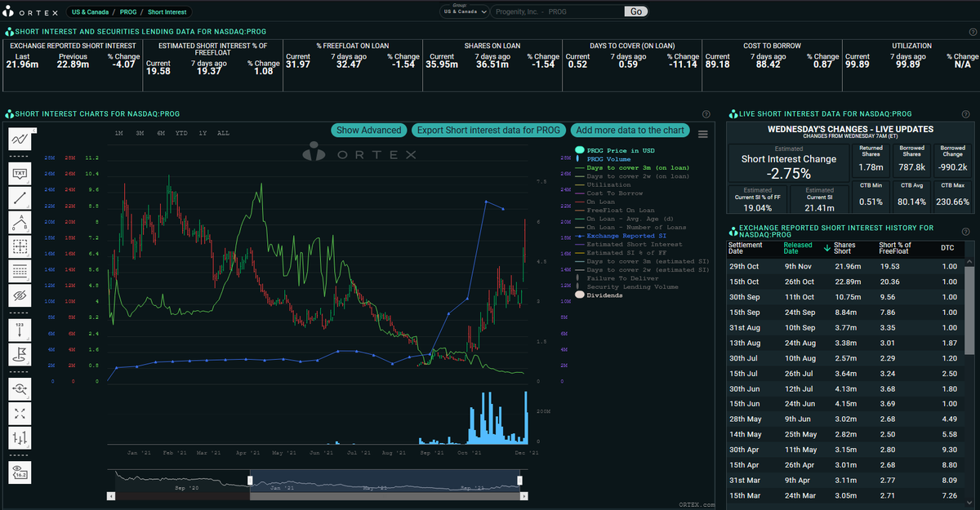The height and width of the screenshot is (510, 980).
Task: Sort history table by Settlement Date column
Action: coord(745,248)
